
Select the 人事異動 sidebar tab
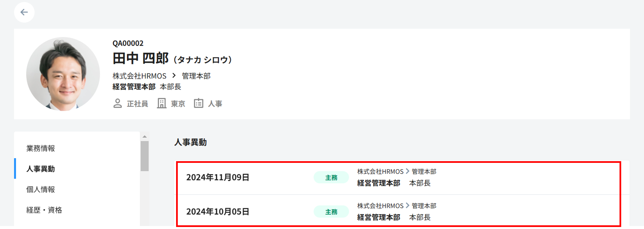click(41, 169)
